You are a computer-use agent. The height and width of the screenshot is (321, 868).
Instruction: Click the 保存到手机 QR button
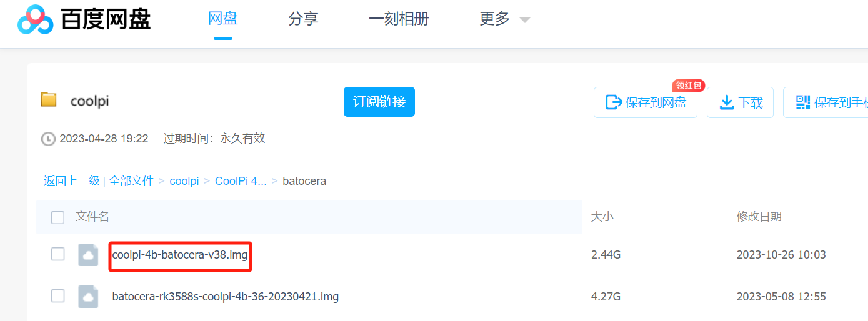(826, 102)
